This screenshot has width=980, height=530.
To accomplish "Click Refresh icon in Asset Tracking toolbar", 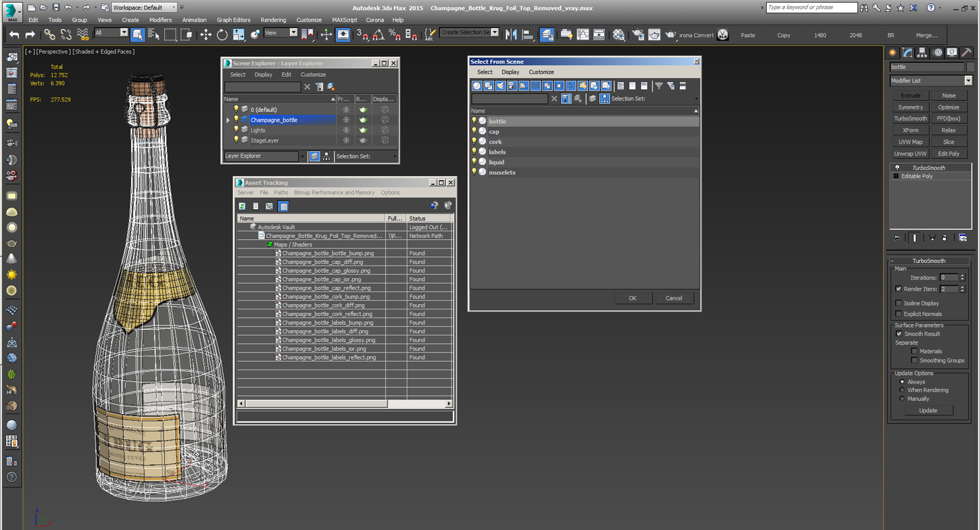I will [242, 206].
